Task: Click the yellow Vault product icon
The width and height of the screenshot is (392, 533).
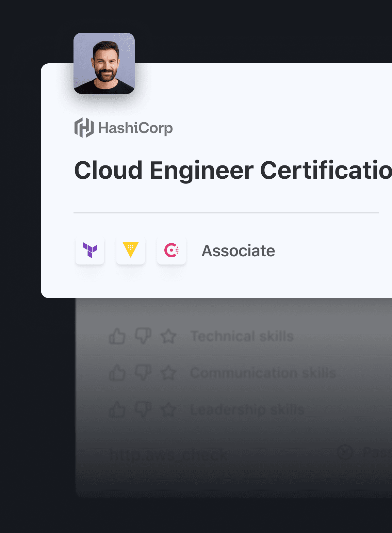Action: coord(131,251)
